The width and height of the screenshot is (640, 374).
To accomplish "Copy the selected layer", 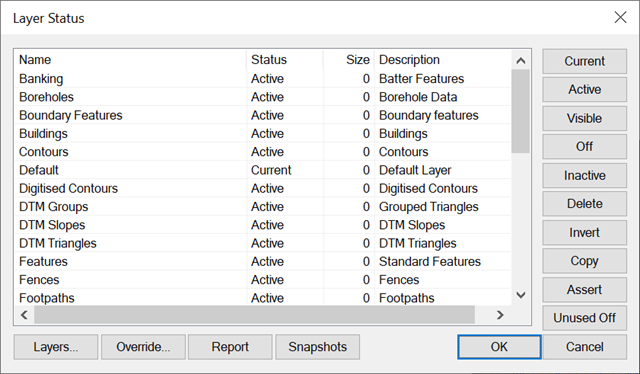I will (584, 261).
